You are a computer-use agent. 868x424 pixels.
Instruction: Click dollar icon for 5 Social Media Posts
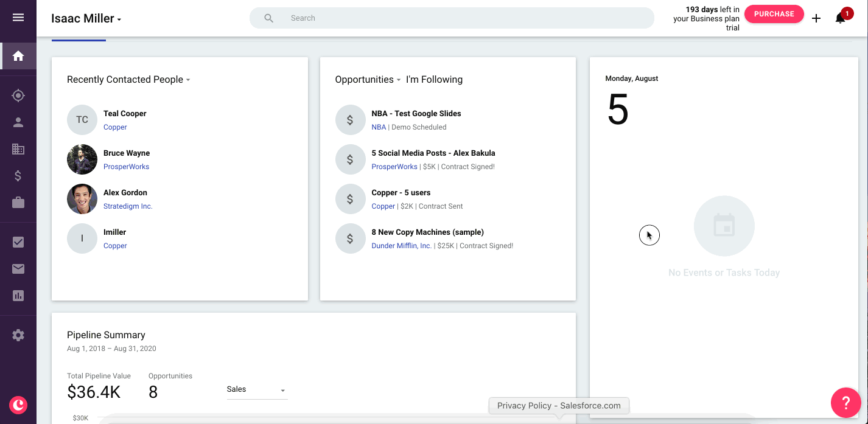(x=350, y=159)
